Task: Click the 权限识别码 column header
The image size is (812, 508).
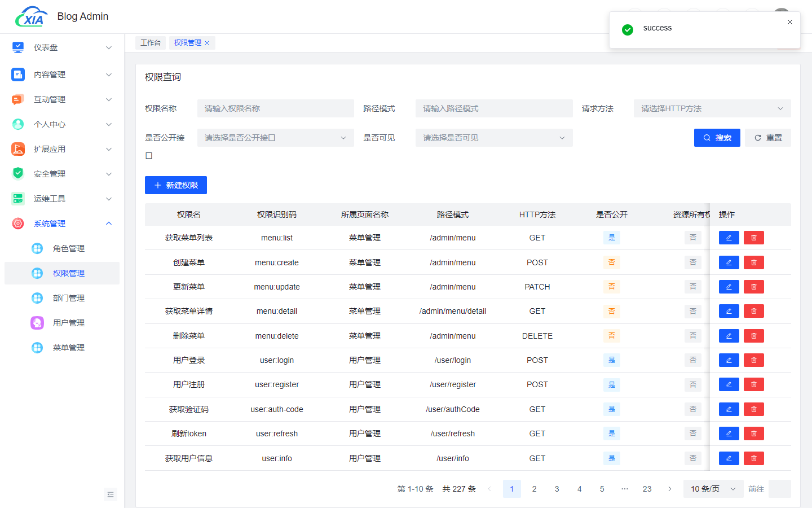Action: click(x=277, y=214)
